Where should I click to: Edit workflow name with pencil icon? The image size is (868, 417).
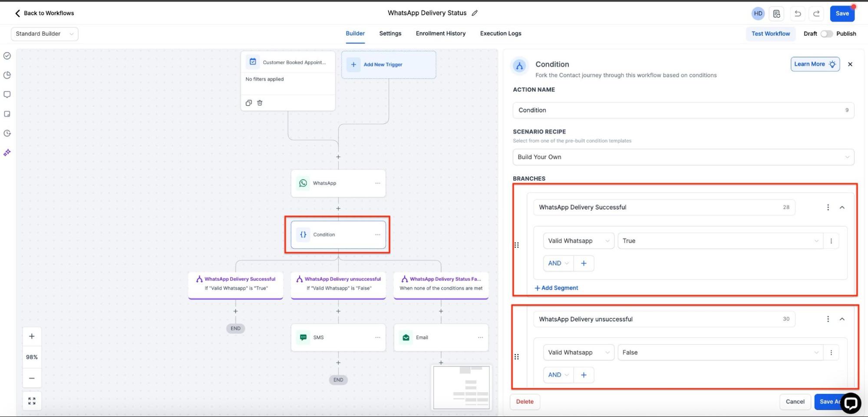click(475, 13)
